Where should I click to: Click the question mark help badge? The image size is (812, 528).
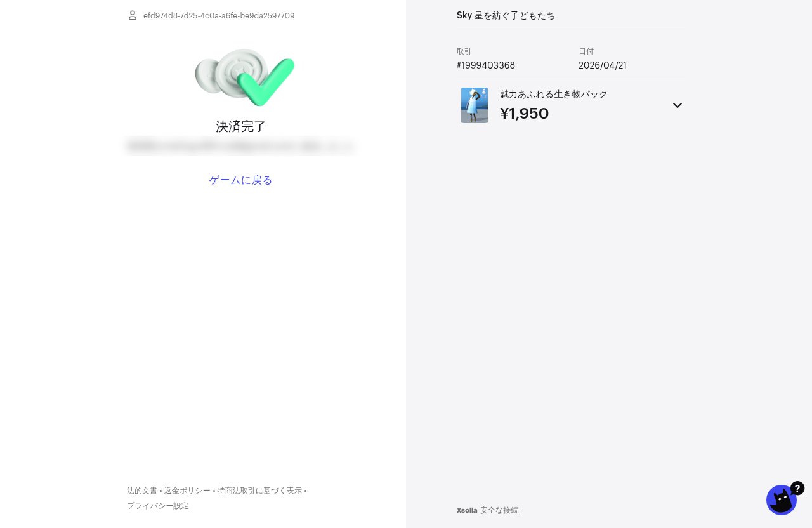pyautogui.click(x=797, y=488)
